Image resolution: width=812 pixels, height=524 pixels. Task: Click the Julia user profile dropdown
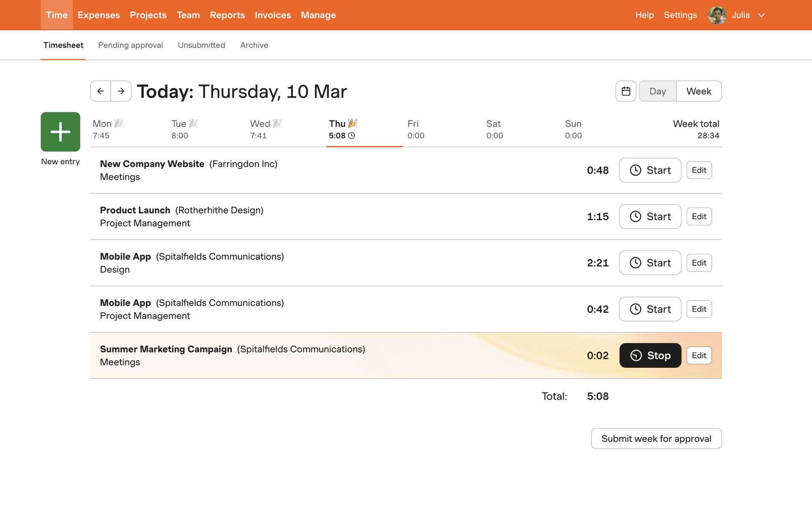[740, 15]
